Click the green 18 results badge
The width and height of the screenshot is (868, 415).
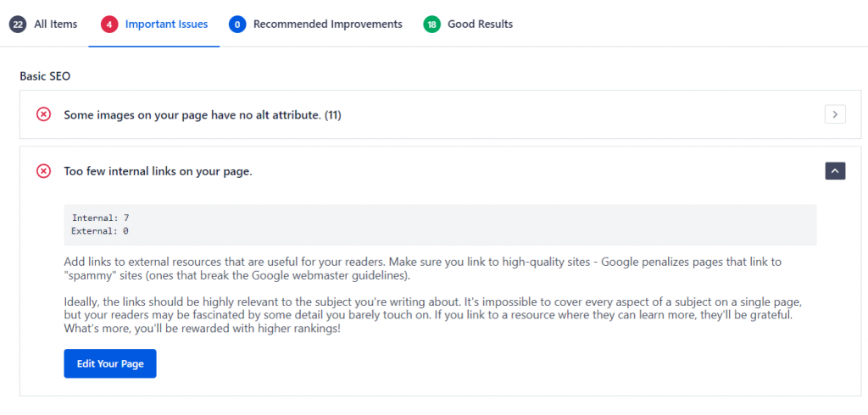(x=431, y=25)
